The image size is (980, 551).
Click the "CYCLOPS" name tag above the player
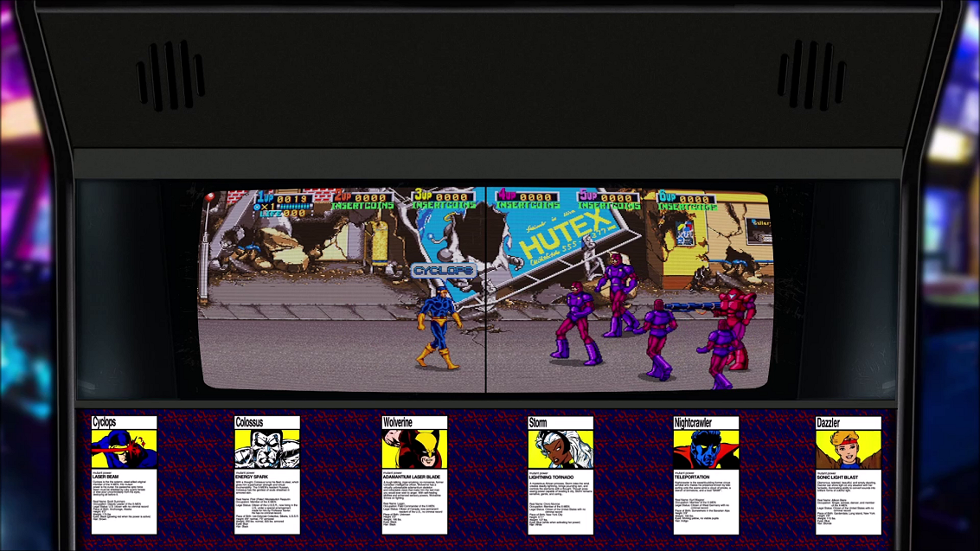point(445,271)
